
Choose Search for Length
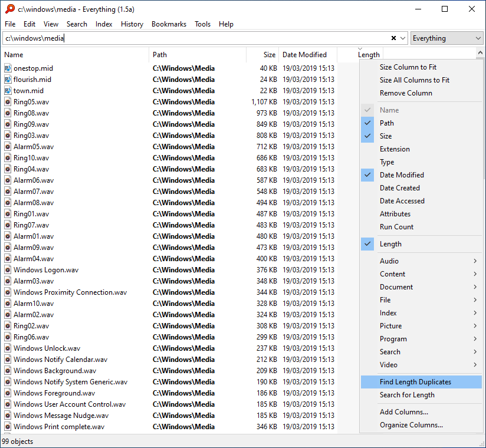click(x=421, y=395)
